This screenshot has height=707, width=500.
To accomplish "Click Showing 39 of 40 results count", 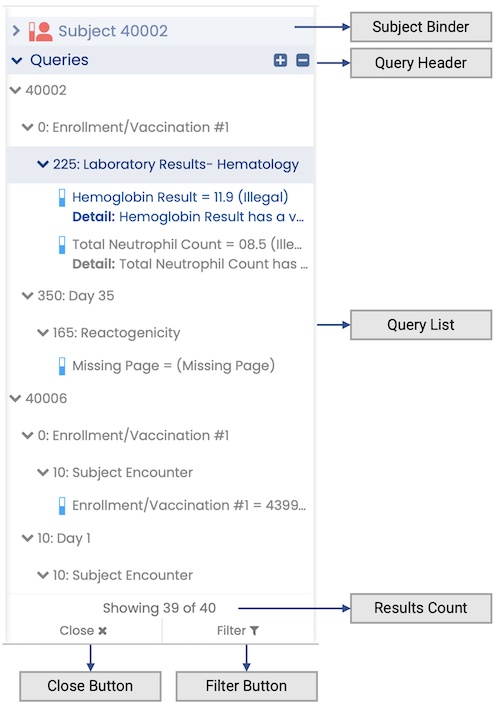I will tap(159, 608).
